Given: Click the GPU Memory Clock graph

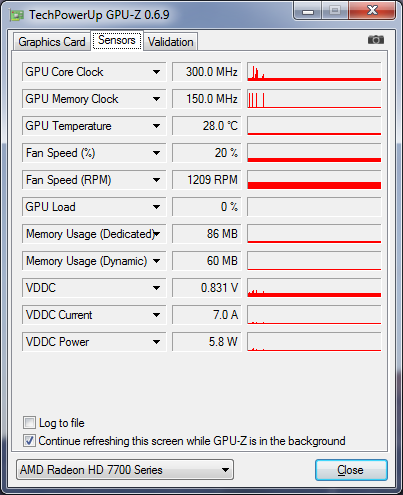Looking at the screenshot, I should coord(314,99).
